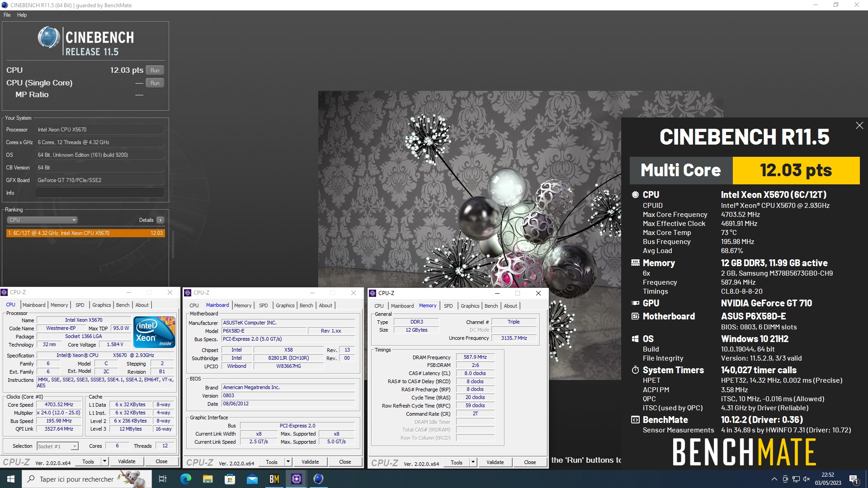Click the BIOS Version value 0803
This screenshot has height=488, width=868.
coord(288,396)
